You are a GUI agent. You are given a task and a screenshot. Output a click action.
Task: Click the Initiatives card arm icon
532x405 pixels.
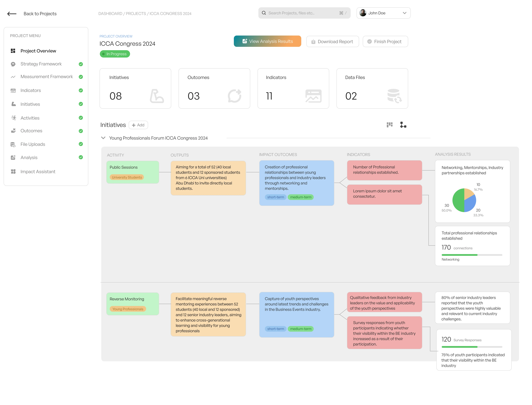(157, 96)
